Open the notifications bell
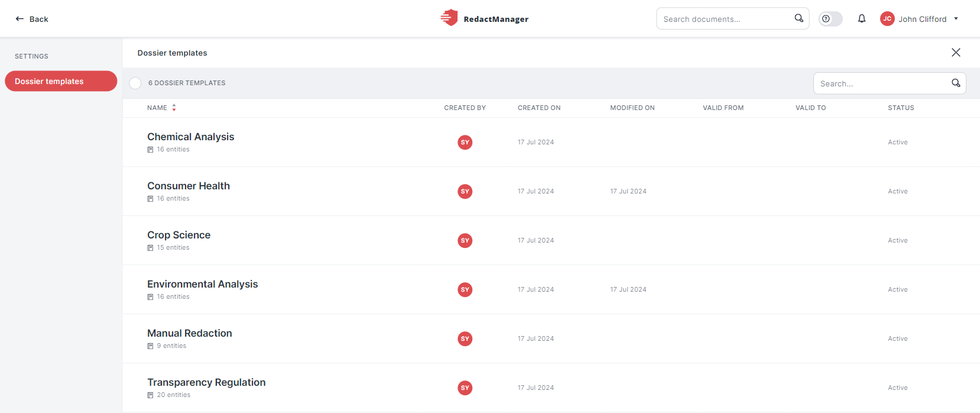This screenshot has height=413, width=980. point(862,19)
